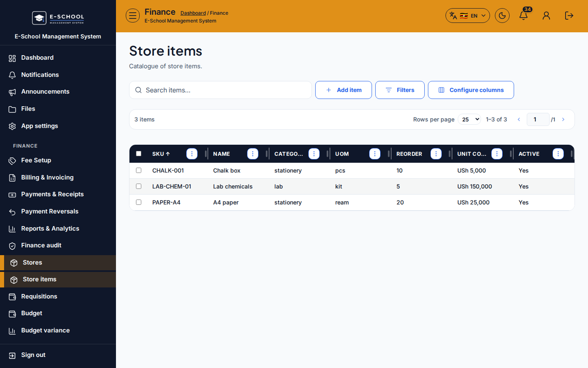This screenshot has height=368, width=588.
Task: Open Notifications in the sidebar
Action: pos(58,75)
